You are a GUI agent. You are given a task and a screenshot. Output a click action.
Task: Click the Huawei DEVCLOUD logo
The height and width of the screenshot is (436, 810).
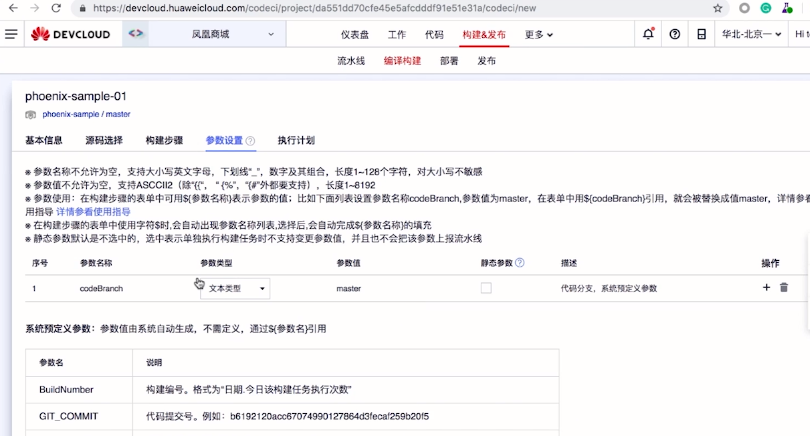coord(70,34)
